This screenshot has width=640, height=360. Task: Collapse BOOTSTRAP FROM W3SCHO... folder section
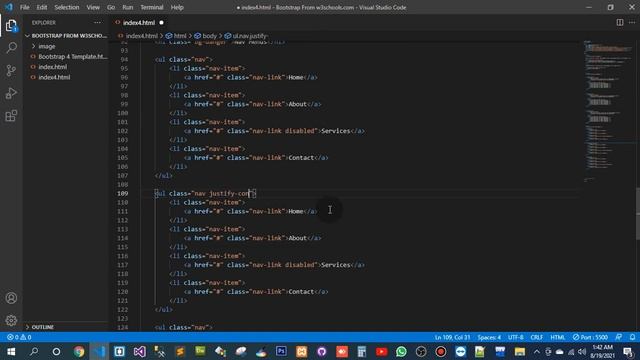(x=66, y=36)
